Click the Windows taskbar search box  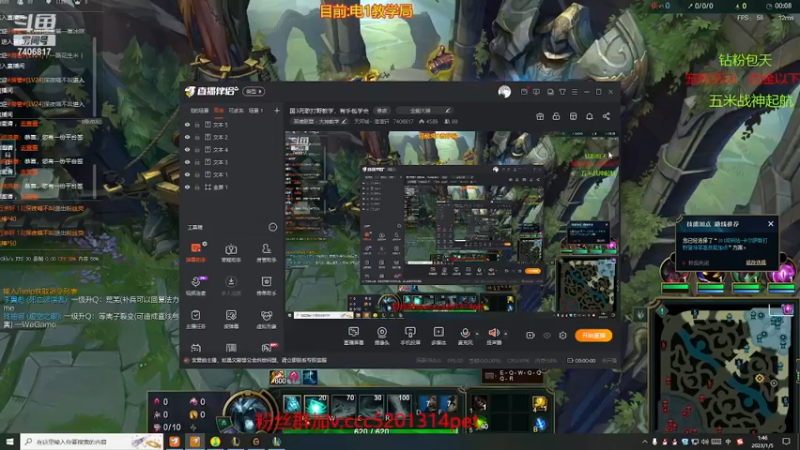pos(92,441)
